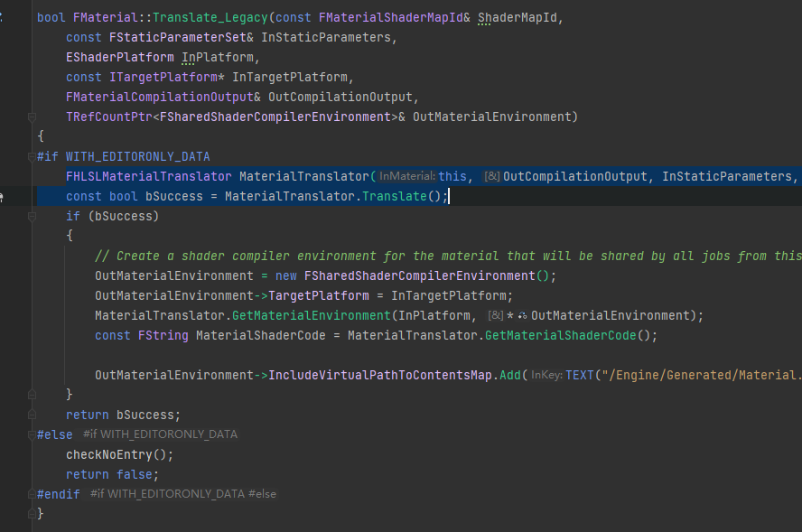Click fold marker beside the #endif line
The height and width of the screenshot is (532, 802).
[32, 494]
